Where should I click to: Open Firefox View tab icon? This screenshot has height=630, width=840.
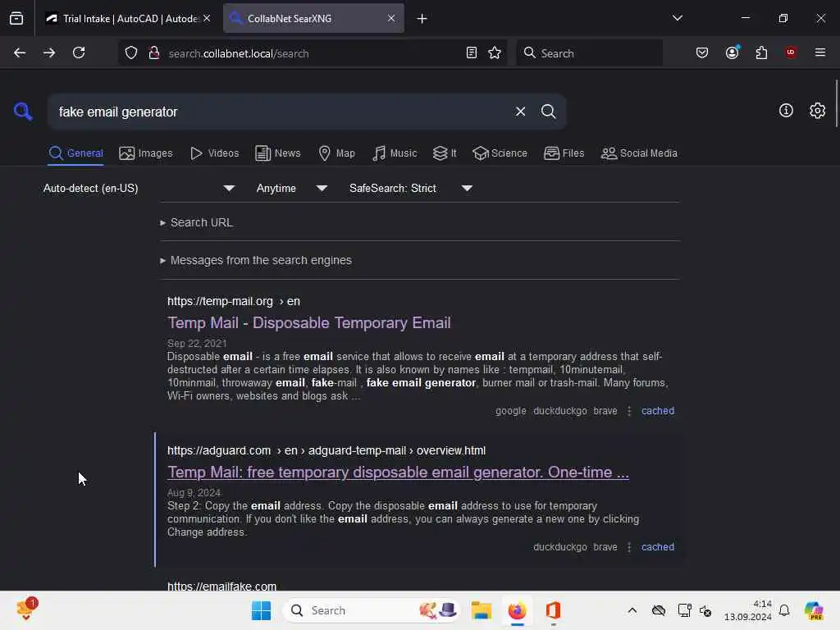click(16, 18)
